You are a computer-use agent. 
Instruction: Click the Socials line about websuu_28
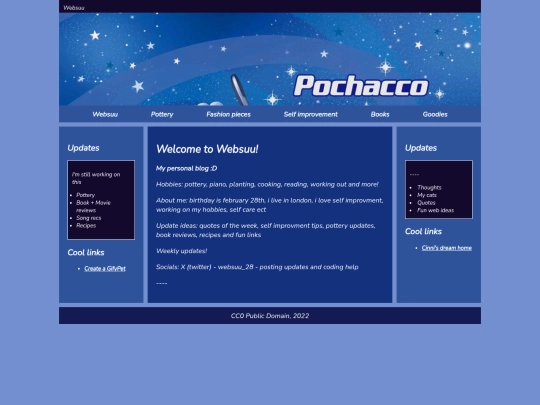pos(257,267)
